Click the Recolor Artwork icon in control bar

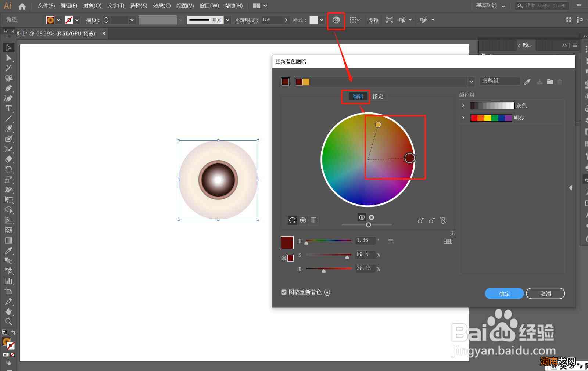click(336, 20)
